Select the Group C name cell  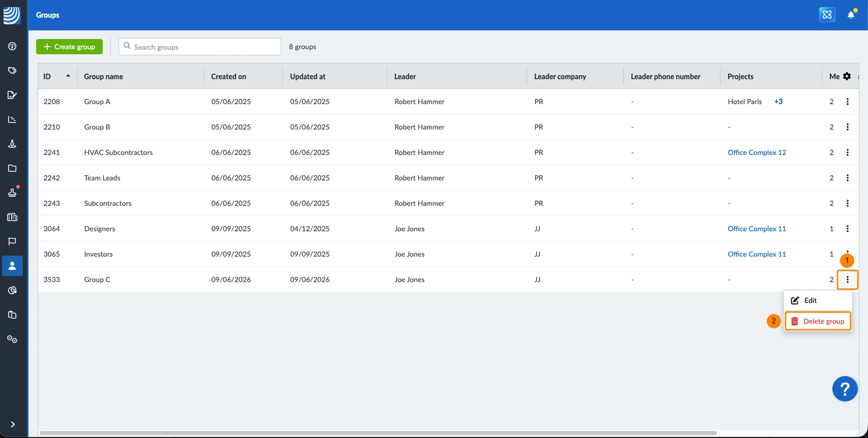[97, 280]
